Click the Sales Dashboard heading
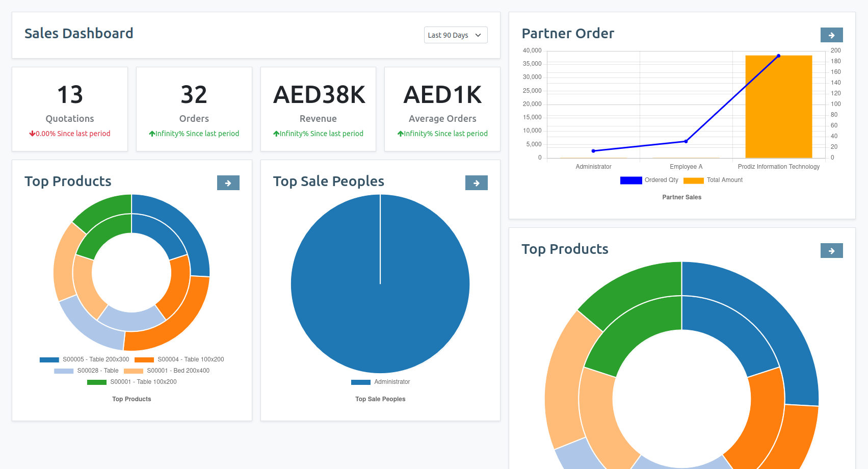The height and width of the screenshot is (469, 868). click(x=79, y=34)
